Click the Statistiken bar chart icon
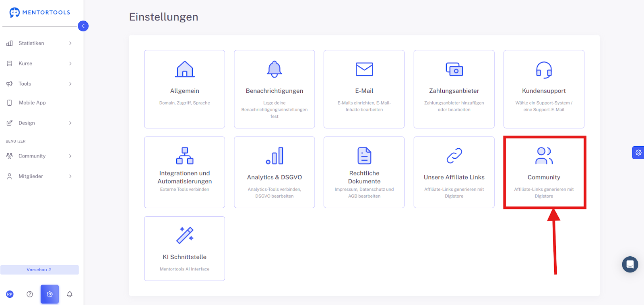This screenshot has width=644, height=305. tap(10, 43)
